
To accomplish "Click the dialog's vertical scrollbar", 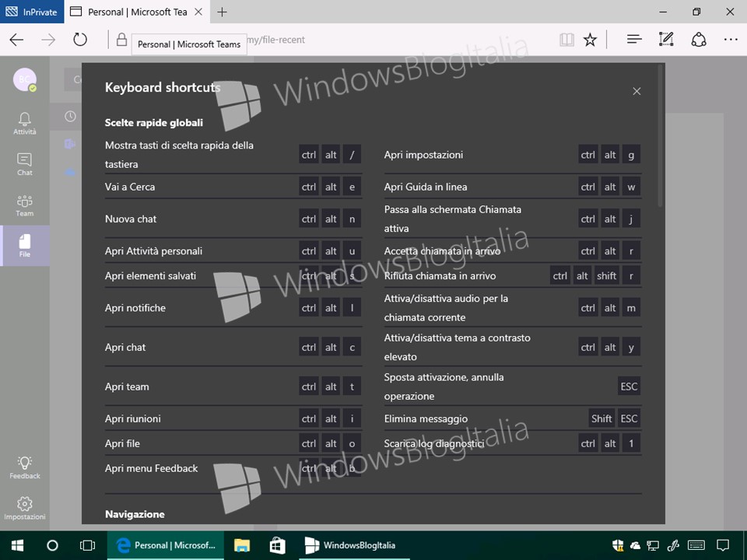I will tap(660, 136).
